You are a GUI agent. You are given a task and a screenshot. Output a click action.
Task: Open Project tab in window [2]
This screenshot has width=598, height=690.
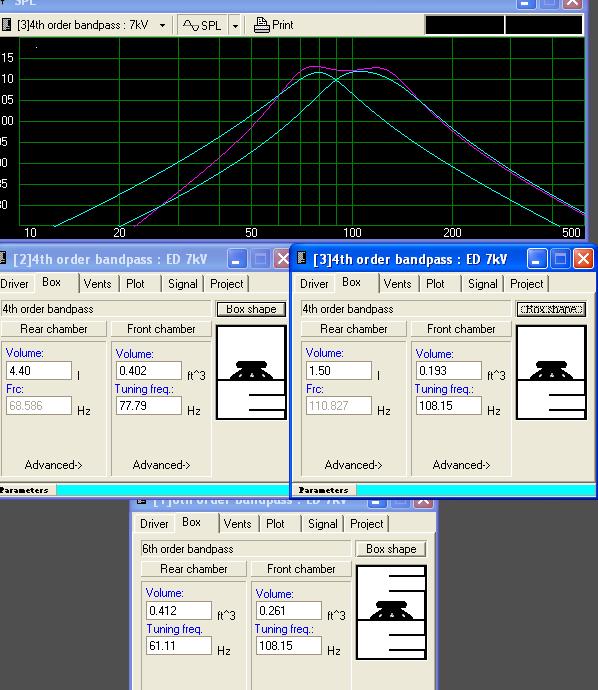[x=227, y=284]
